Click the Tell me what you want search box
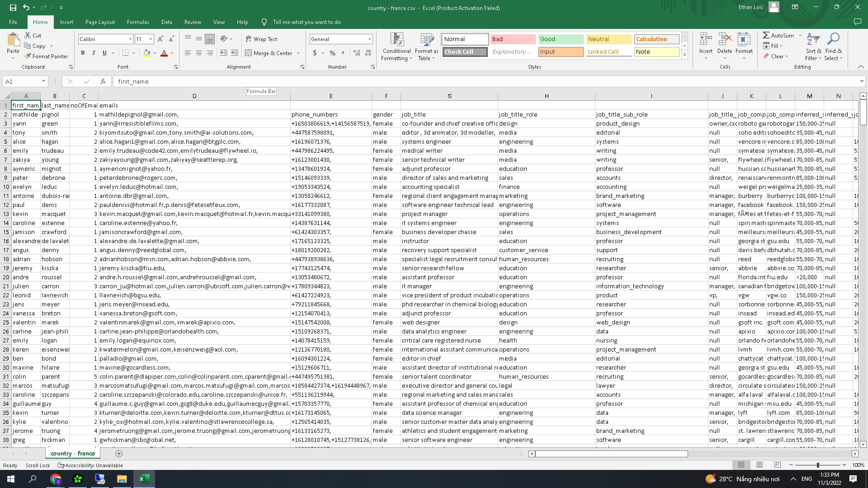This screenshot has width=868, height=488. 307,22
